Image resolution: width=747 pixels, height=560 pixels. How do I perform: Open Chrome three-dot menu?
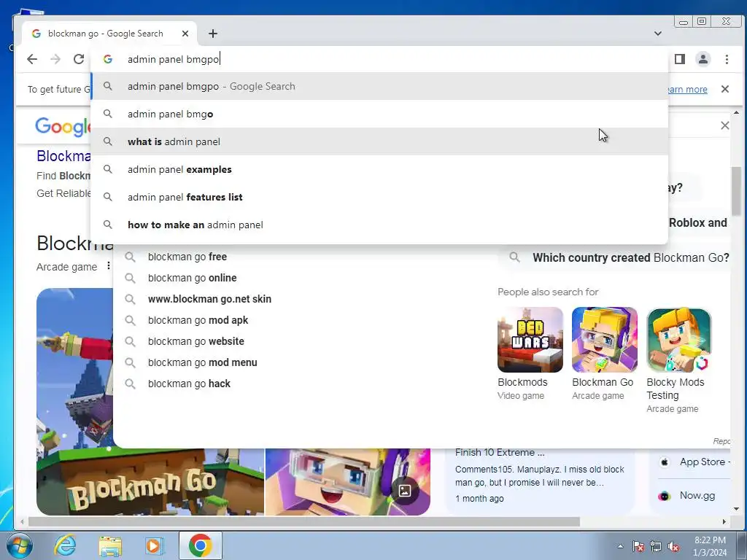click(x=727, y=59)
